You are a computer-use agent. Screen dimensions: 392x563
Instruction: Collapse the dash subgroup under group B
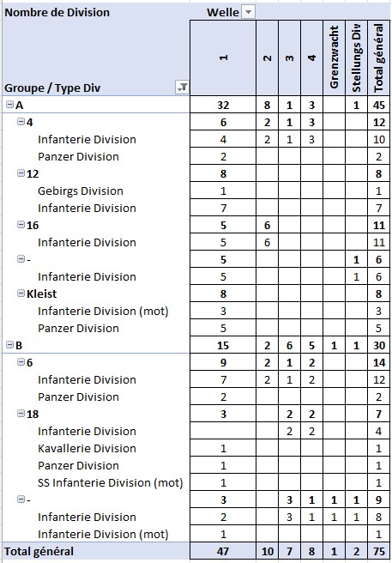(x=21, y=499)
